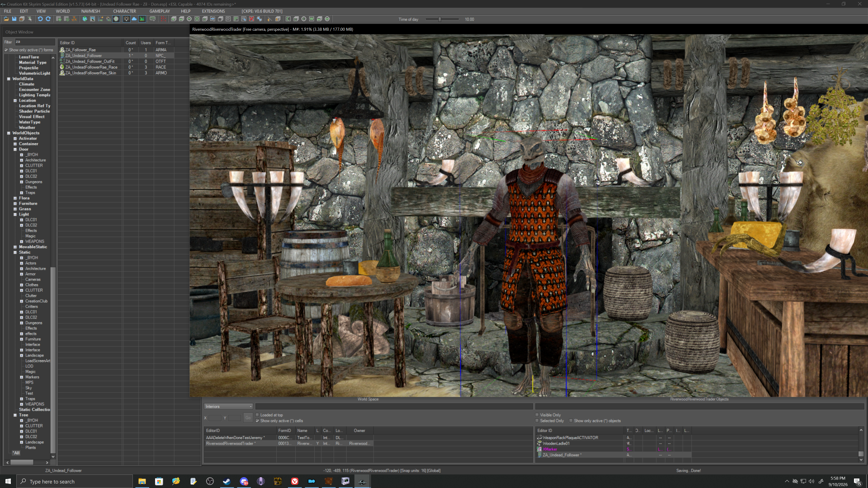This screenshot has width=868, height=488.
Task: Toggle the cloud sky button
Action: 134,19
